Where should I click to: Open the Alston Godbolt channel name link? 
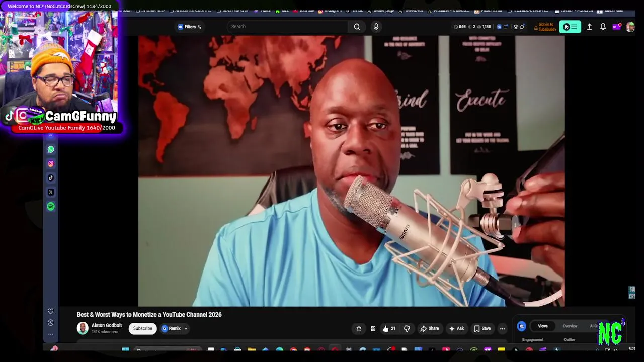(107, 326)
